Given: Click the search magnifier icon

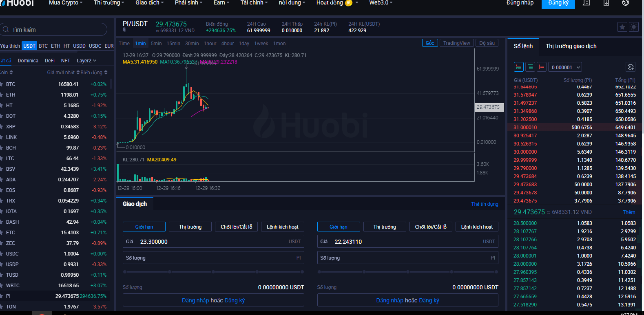Looking at the screenshot, I should click(6, 29).
